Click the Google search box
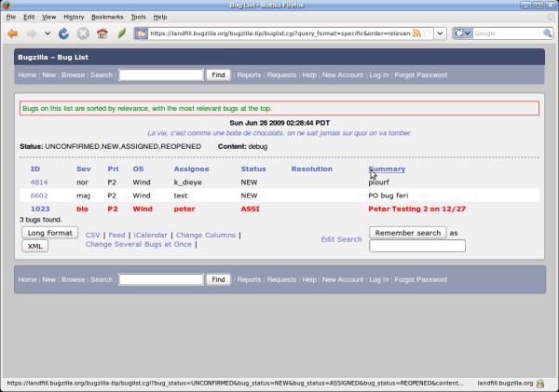The height and width of the screenshot is (392, 559). 508,34
